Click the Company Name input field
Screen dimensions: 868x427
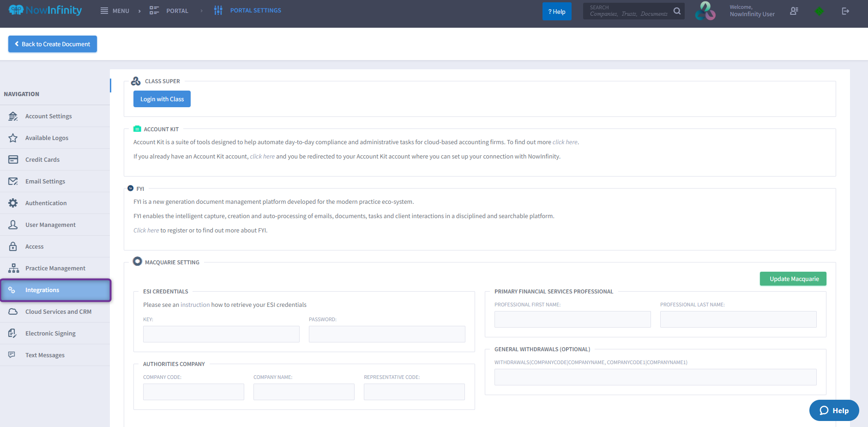tap(304, 392)
